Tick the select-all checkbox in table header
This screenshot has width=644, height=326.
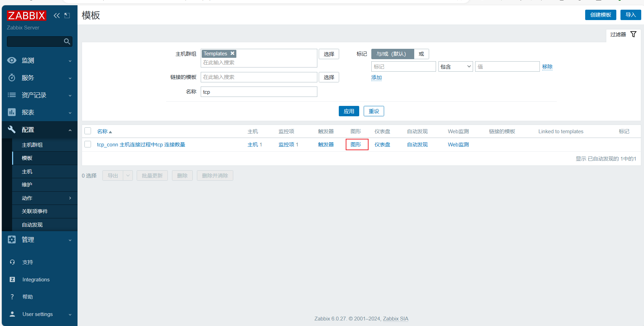(x=88, y=131)
